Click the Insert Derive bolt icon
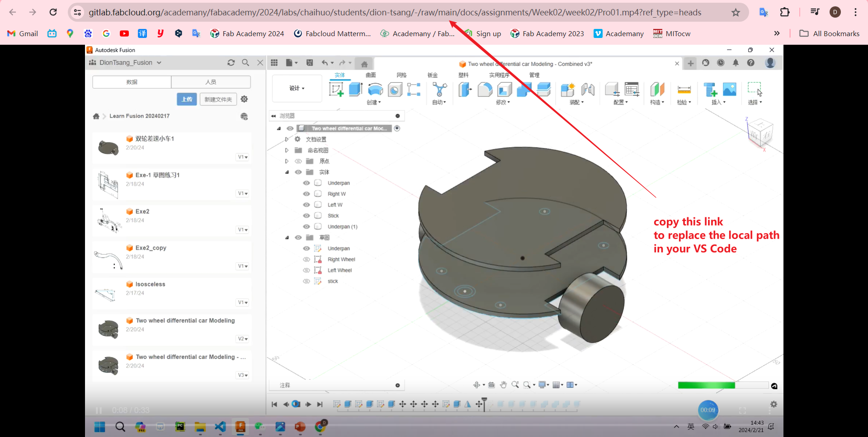 click(x=710, y=89)
